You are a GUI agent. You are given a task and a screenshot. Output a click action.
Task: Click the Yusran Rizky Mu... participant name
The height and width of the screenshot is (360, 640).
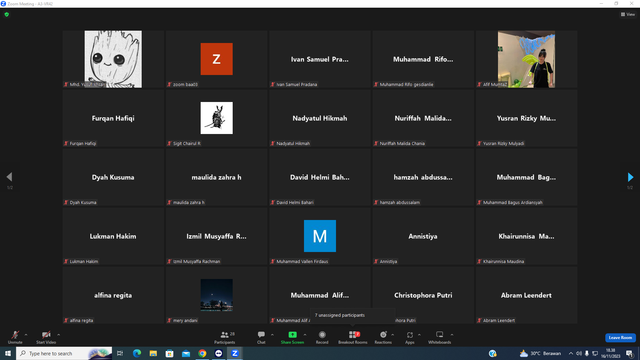(x=526, y=118)
